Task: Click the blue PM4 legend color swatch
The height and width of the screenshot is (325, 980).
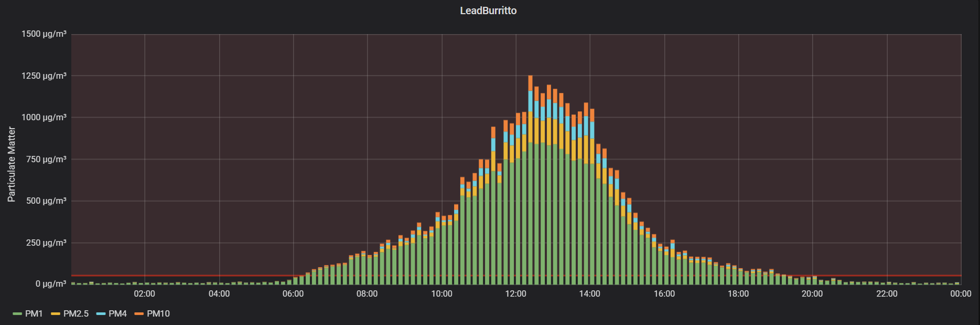Action: pyautogui.click(x=101, y=314)
